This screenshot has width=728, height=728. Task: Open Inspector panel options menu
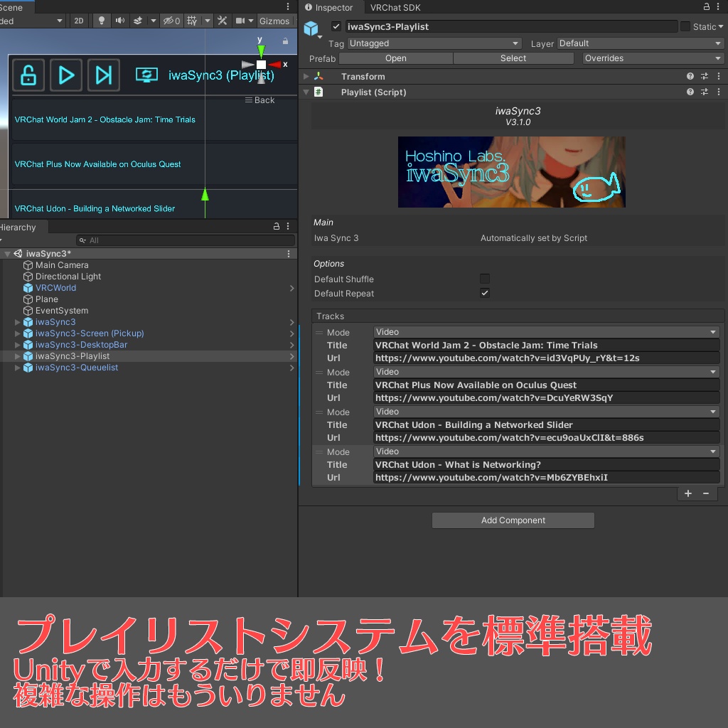click(x=719, y=6)
